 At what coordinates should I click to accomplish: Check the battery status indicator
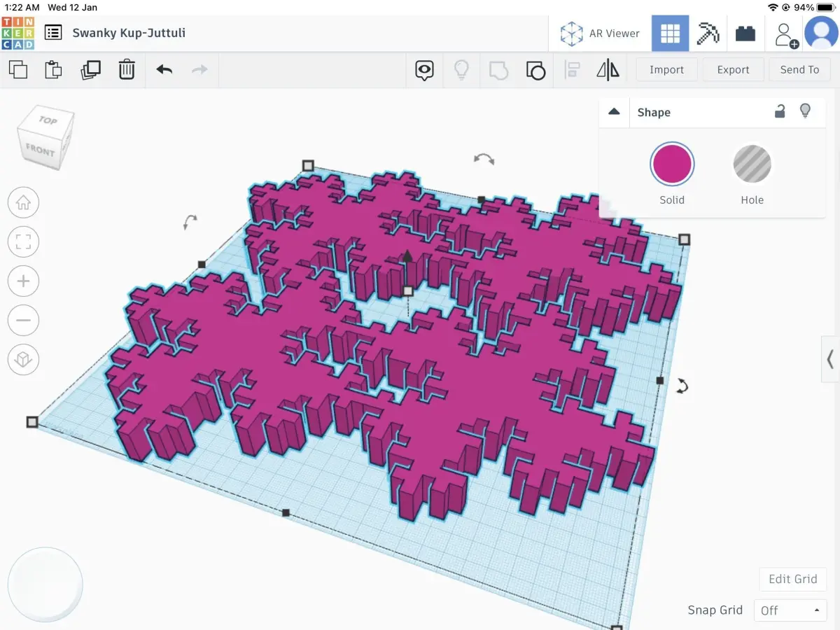coord(826,7)
